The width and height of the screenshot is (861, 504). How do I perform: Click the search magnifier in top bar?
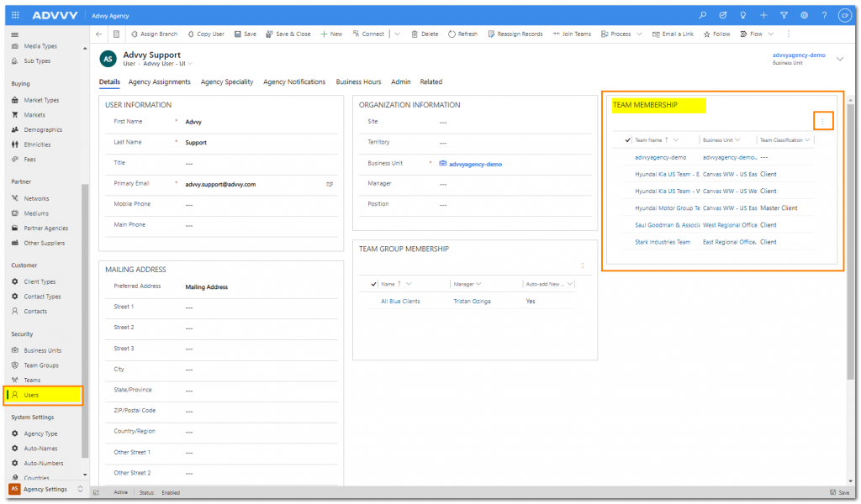point(703,15)
